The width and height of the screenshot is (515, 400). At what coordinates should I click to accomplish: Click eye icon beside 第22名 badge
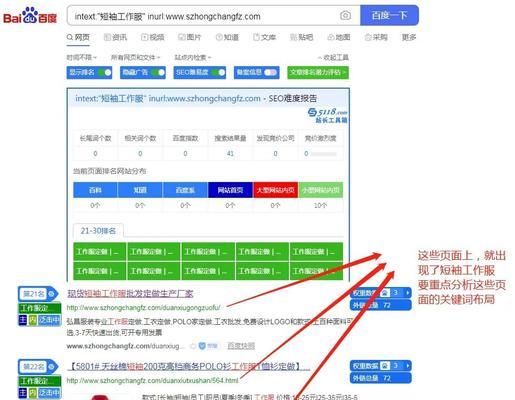(52, 367)
